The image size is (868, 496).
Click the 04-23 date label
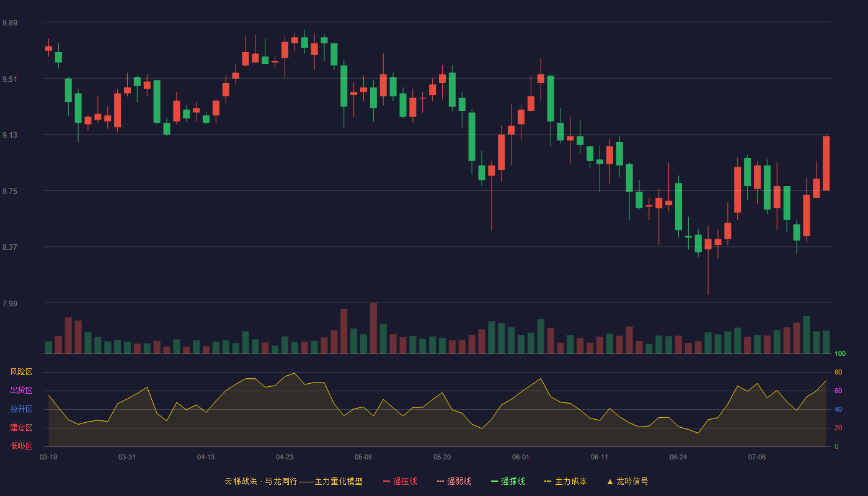coord(285,457)
